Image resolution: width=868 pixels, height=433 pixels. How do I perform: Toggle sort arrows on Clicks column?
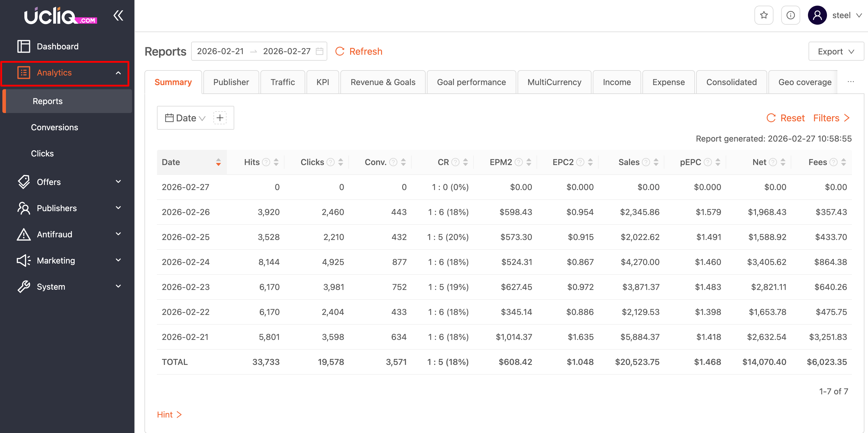pos(341,162)
